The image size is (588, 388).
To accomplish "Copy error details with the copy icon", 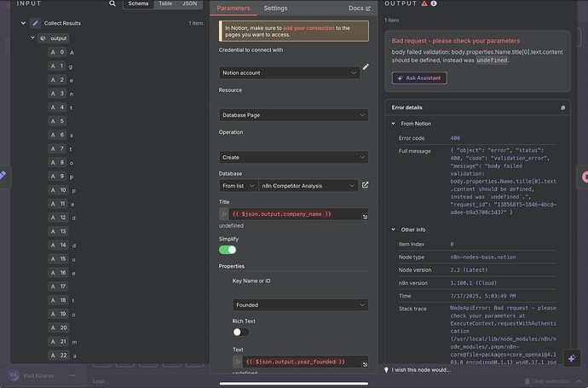I will [562, 107].
